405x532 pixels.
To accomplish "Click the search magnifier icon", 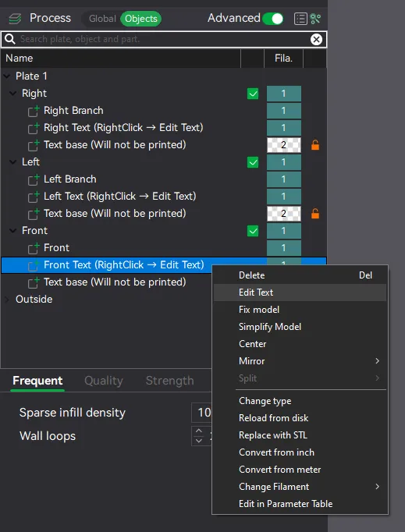I will 10,39.
